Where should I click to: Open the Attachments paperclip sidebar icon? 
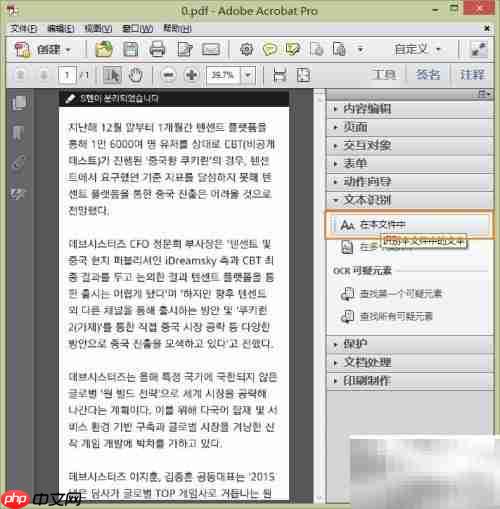tap(19, 163)
